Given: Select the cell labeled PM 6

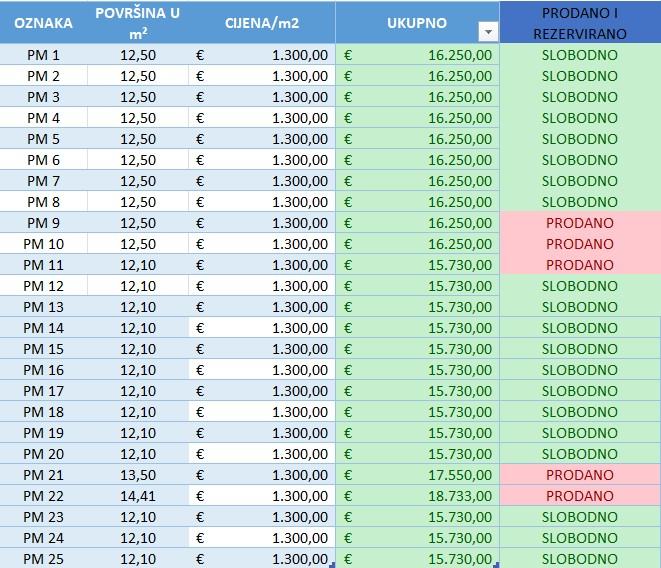Looking at the screenshot, I should [x=43, y=160].
